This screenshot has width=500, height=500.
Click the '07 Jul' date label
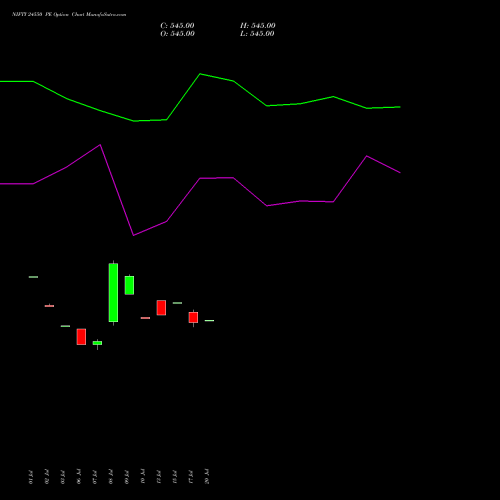click(x=95, y=477)
